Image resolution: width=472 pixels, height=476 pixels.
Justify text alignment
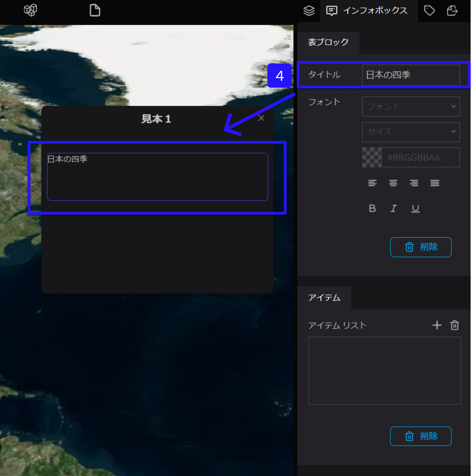(435, 183)
